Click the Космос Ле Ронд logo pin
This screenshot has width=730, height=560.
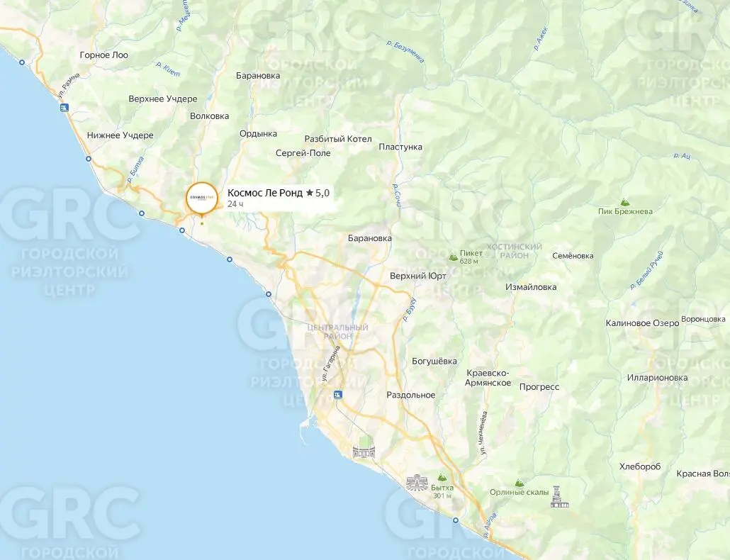(x=202, y=198)
